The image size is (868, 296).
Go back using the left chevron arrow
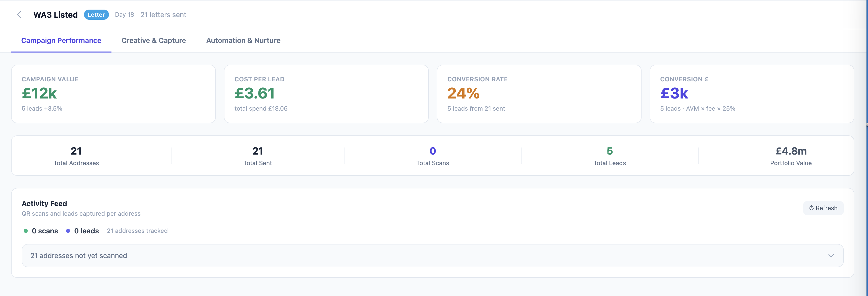tap(19, 14)
